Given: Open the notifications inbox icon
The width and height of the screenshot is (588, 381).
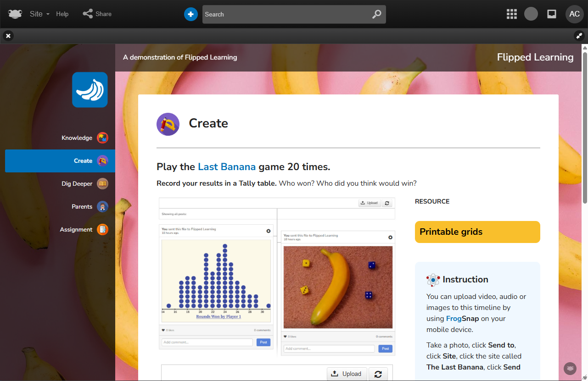Looking at the screenshot, I should click(x=552, y=14).
